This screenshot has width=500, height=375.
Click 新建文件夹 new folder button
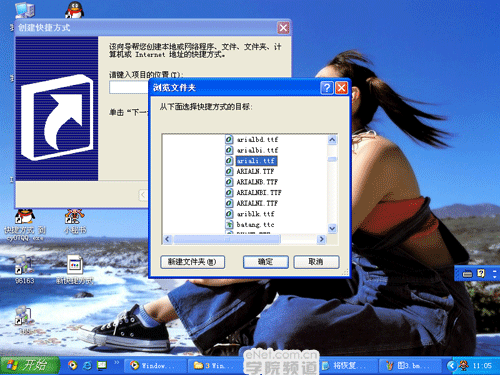192,262
